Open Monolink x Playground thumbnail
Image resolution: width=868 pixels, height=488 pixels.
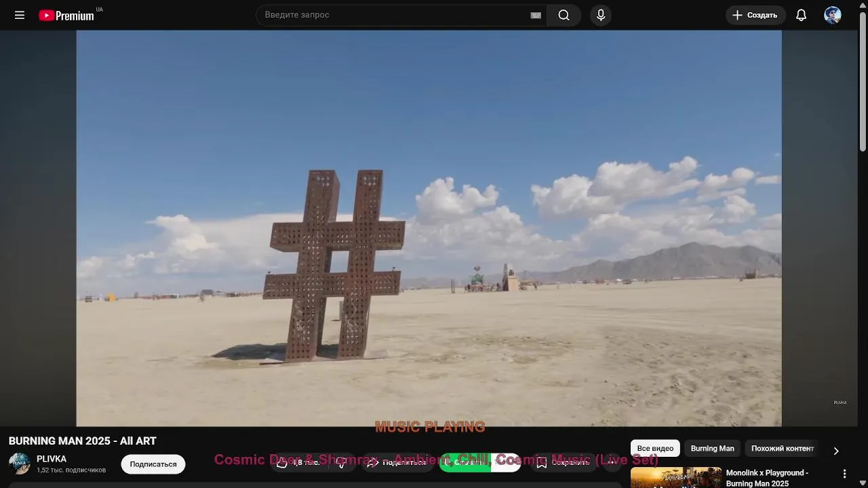tap(676, 478)
